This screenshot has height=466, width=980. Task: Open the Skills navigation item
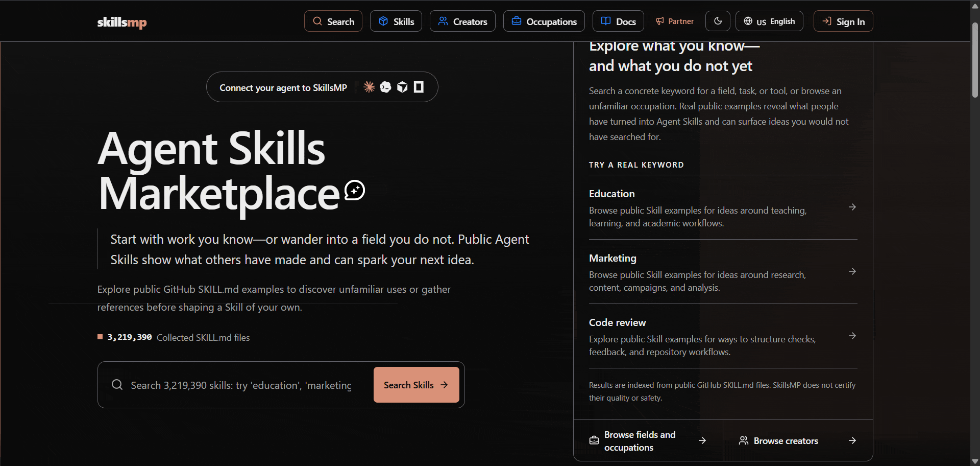point(396,21)
